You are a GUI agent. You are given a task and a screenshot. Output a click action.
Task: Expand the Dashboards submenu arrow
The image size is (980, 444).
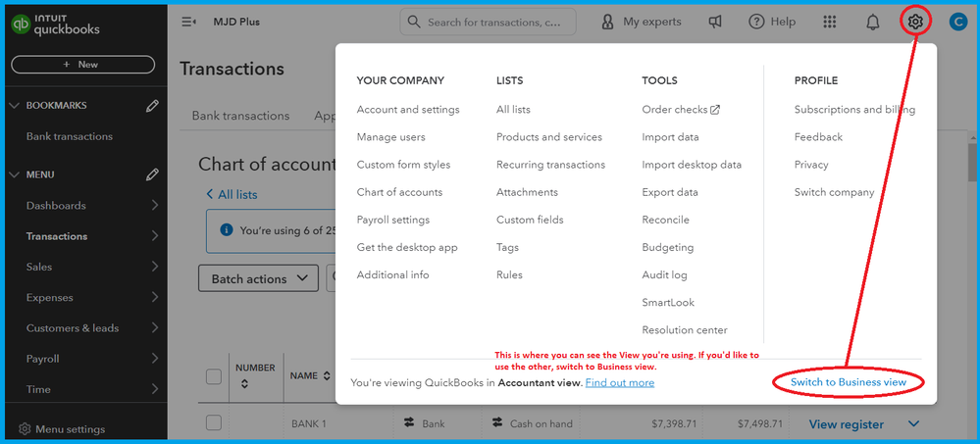point(155,206)
